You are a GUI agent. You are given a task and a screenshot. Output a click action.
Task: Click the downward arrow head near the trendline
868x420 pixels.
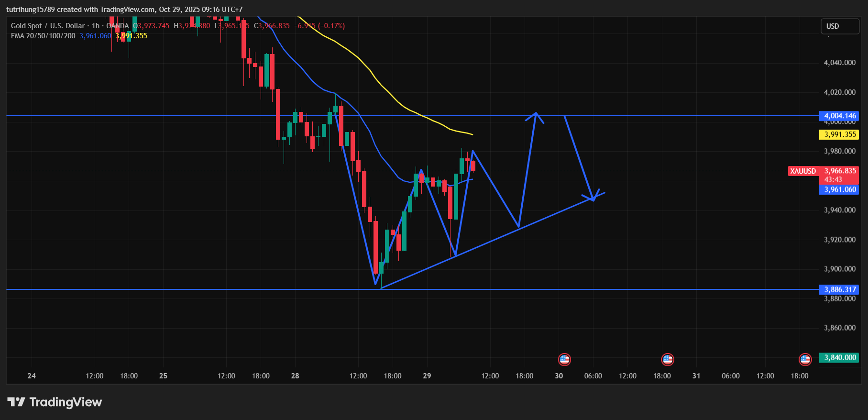593,198
